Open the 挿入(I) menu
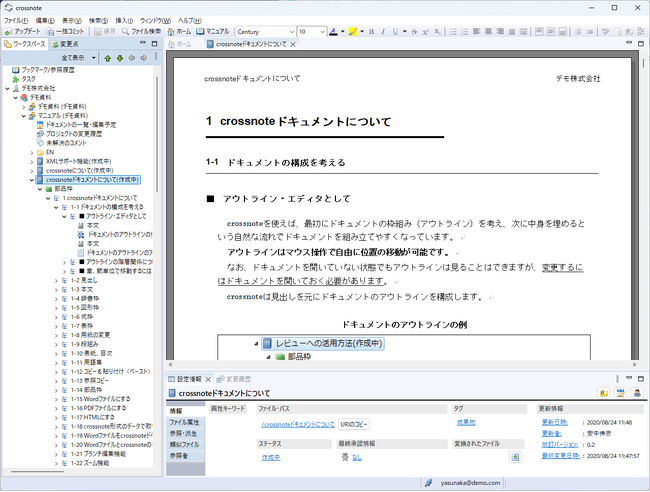This screenshot has width=650, height=492. 124,20
